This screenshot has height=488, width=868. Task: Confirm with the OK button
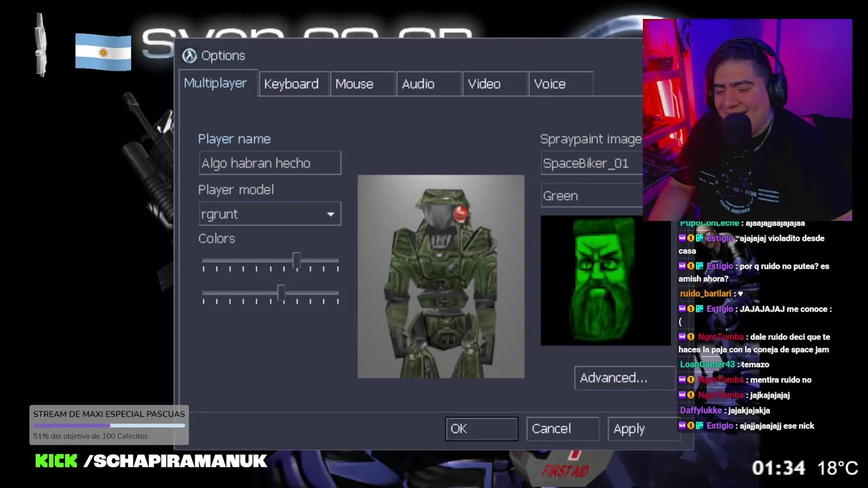click(481, 429)
